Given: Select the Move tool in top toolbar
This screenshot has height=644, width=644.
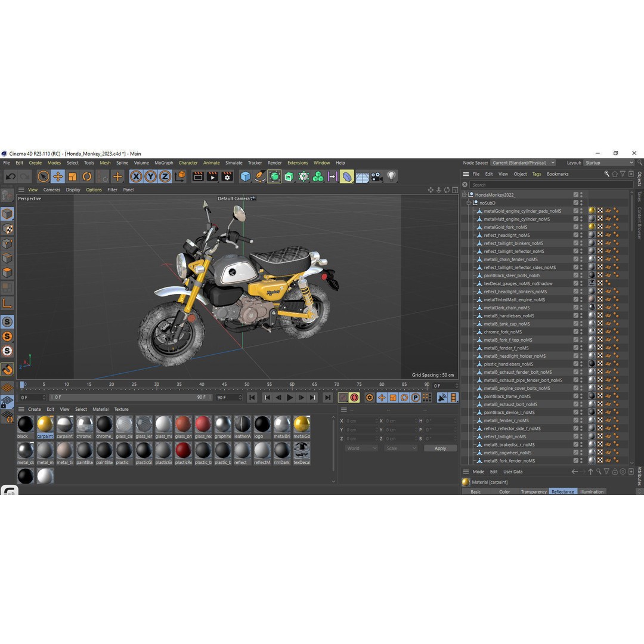Looking at the screenshot, I should pyautogui.click(x=58, y=177).
